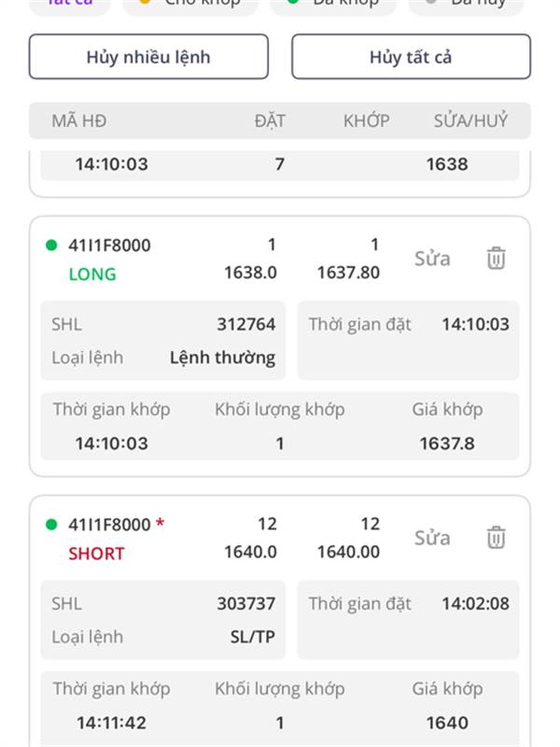Screen dimensions: 560x747
Task: Tap the red SHORT position label
Action: [x=96, y=554]
